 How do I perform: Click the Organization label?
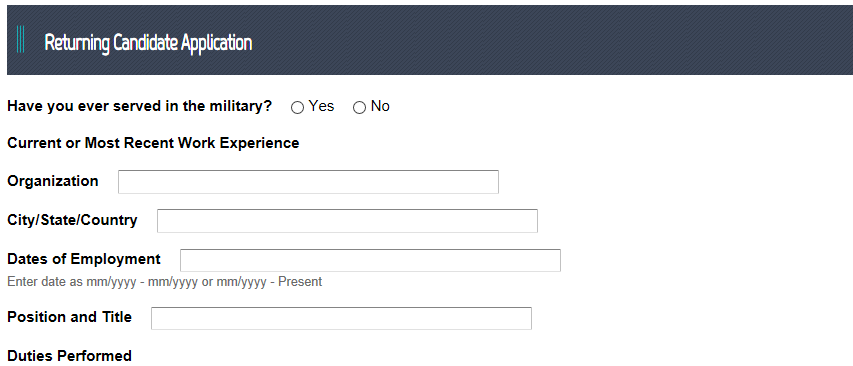tap(53, 181)
